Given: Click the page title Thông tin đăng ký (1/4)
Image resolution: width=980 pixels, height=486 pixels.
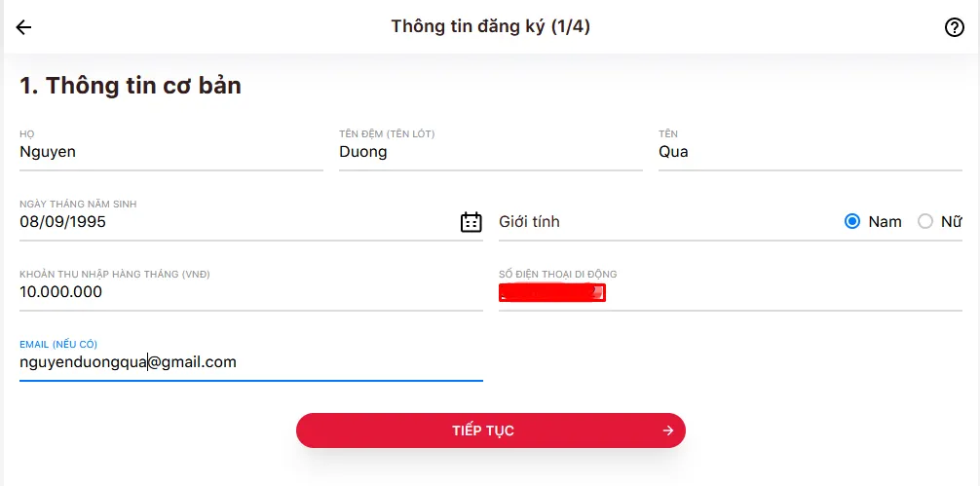Looking at the screenshot, I should (x=490, y=26).
